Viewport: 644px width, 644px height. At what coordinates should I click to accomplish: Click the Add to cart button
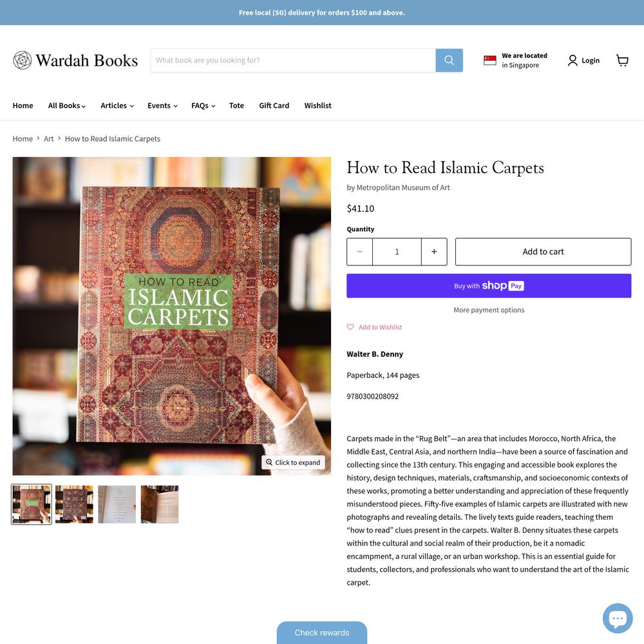tap(543, 252)
